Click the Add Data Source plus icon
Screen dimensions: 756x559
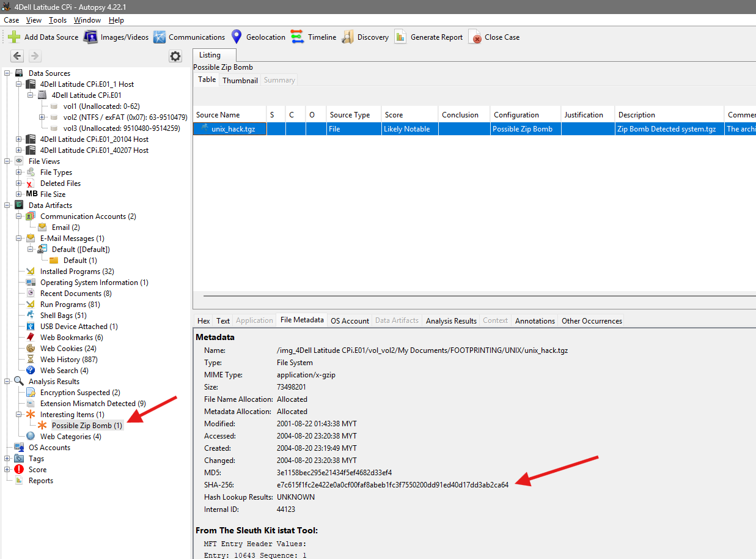(14, 37)
